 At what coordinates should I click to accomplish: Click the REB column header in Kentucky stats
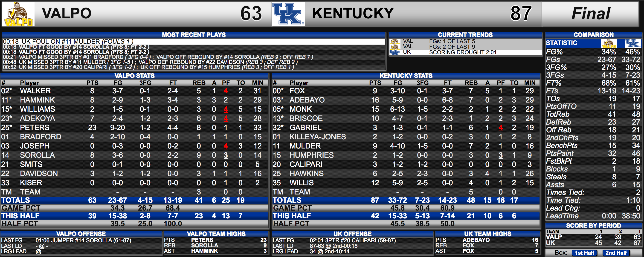(x=471, y=83)
